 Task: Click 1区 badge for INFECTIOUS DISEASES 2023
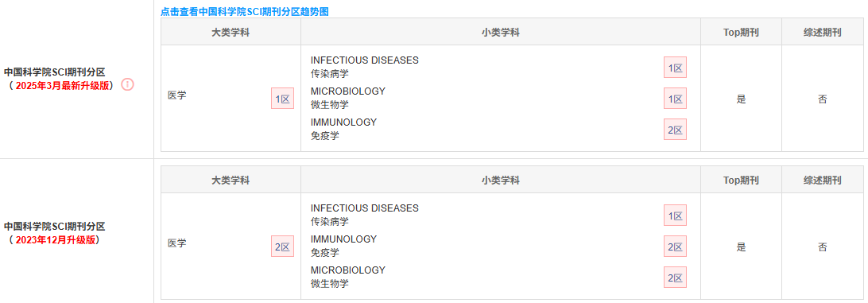click(675, 216)
